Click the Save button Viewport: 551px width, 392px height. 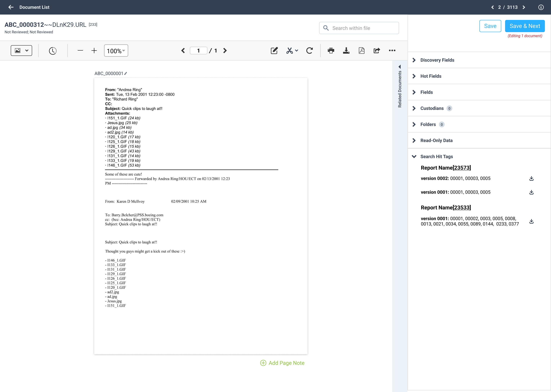[x=490, y=26]
